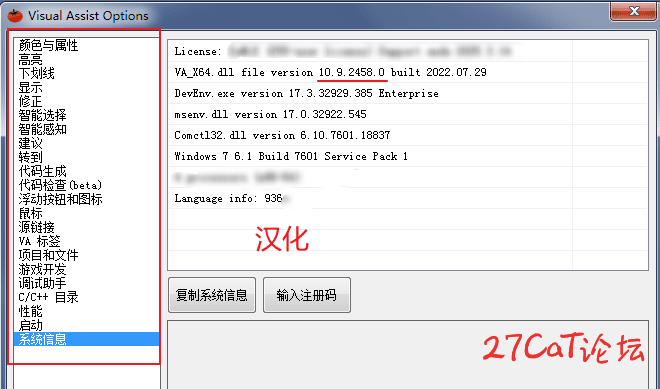Select the highlighted 系统信息 item
Viewport: 660px width, 389px height.
86,339
